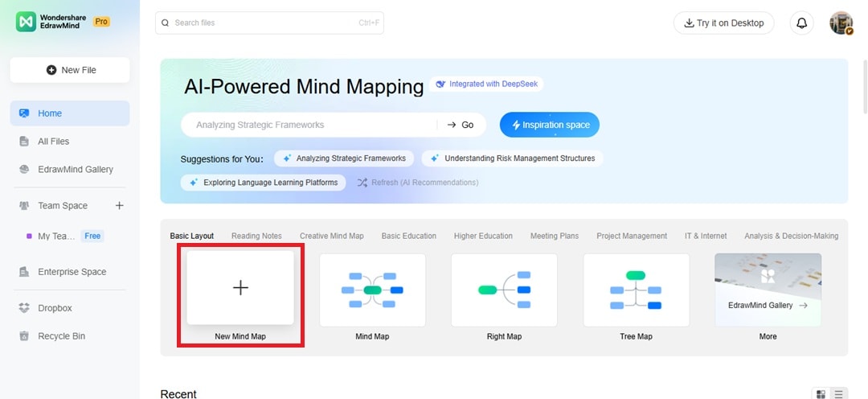The width and height of the screenshot is (868, 399).
Task: Click the EdrawMind Gallery palette icon
Action: pos(24,170)
